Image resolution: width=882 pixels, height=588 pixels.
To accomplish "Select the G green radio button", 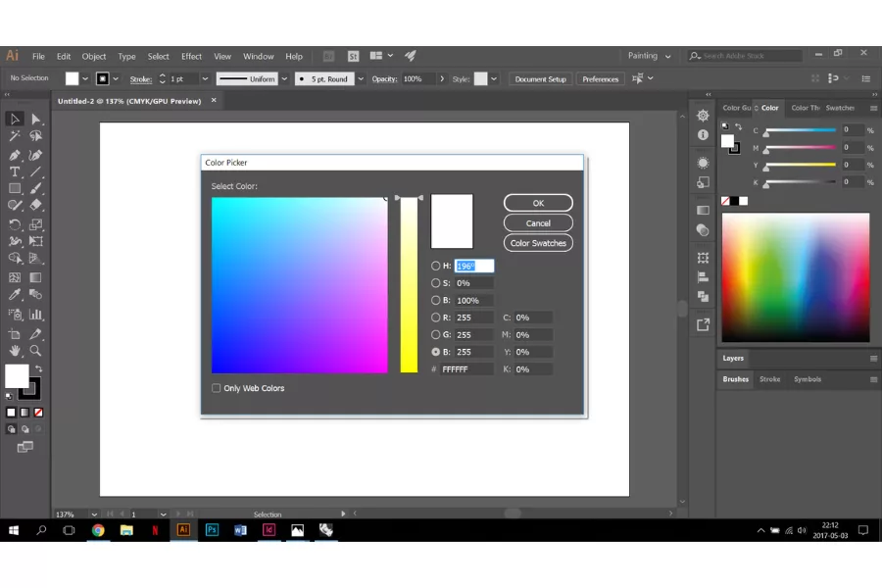I will click(x=435, y=335).
